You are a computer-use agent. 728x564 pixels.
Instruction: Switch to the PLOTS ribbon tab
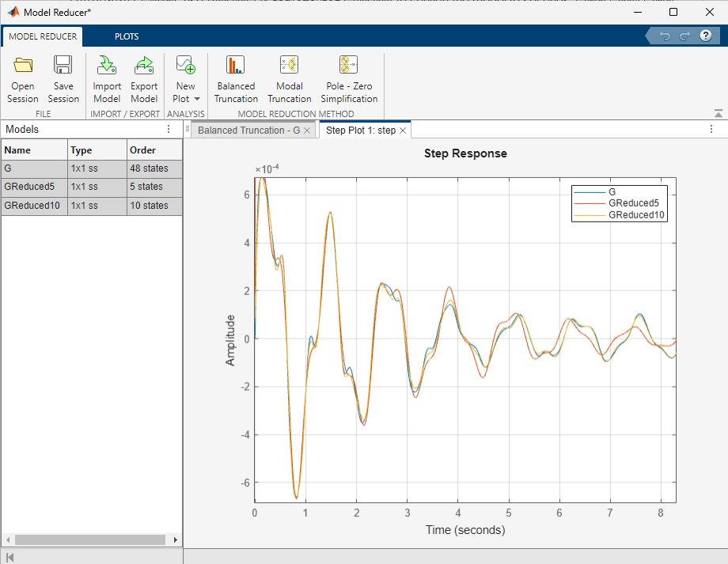[x=127, y=36]
